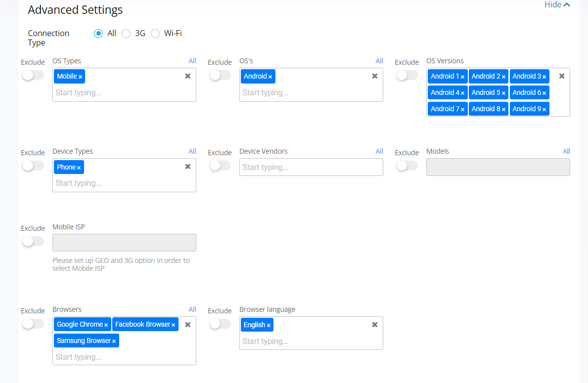Remove Android 5 tag from OS Versions
Viewport: 588px width, 383px height.
pyautogui.click(x=503, y=93)
